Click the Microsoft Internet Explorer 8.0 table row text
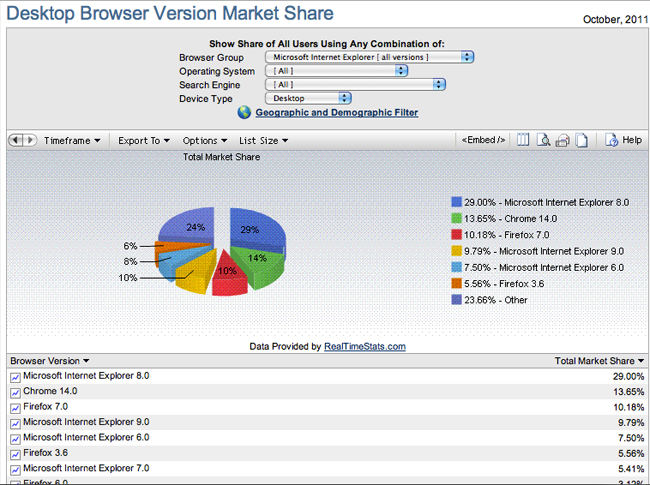Screen dimensions: 650x485 tap(86, 376)
